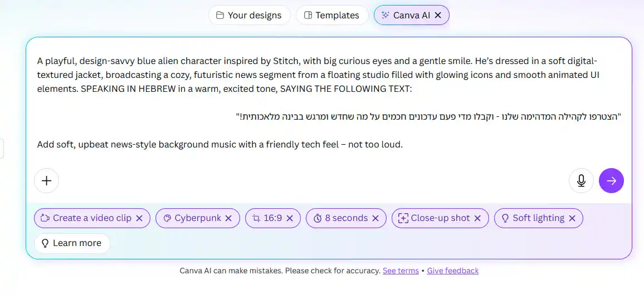The width and height of the screenshot is (644, 295).
Task: Select the Canva AI tab
Action: [406, 15]
